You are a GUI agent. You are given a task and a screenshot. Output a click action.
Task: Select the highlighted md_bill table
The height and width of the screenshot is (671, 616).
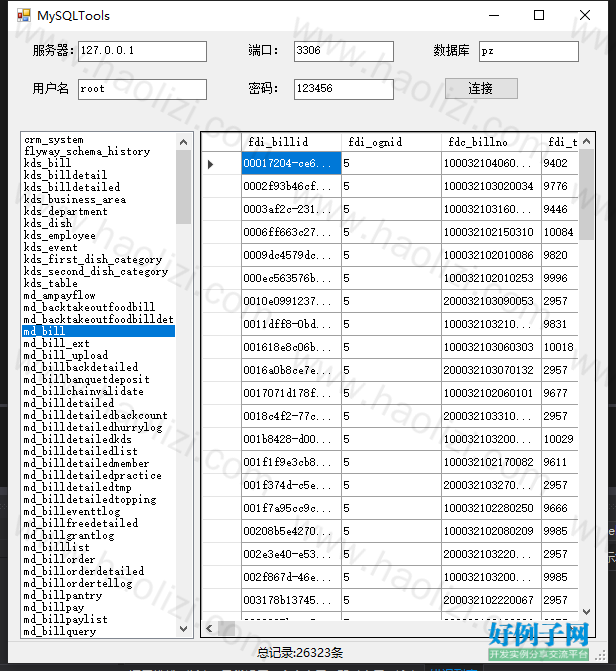pyautogui.click(x=98, y=331)
